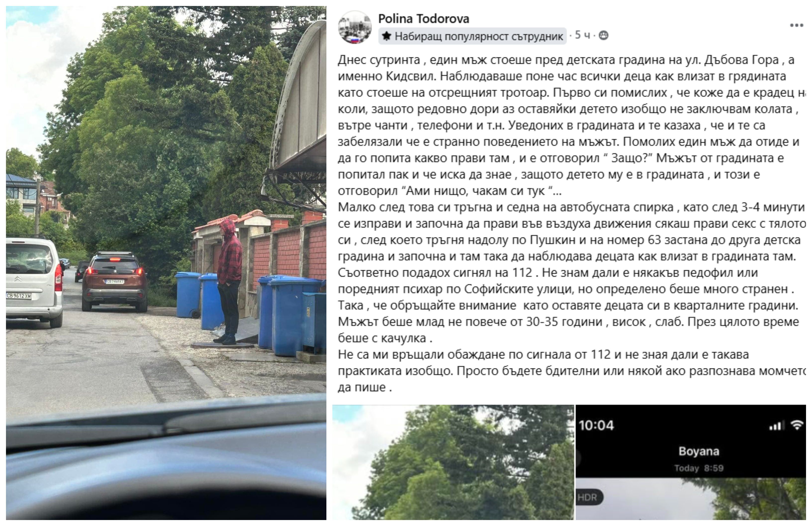Click the flag overlay on the avatar
Image resolution: width=812 pixels, height=526 pixels.
pyautogui.click(x=355, y=40)
